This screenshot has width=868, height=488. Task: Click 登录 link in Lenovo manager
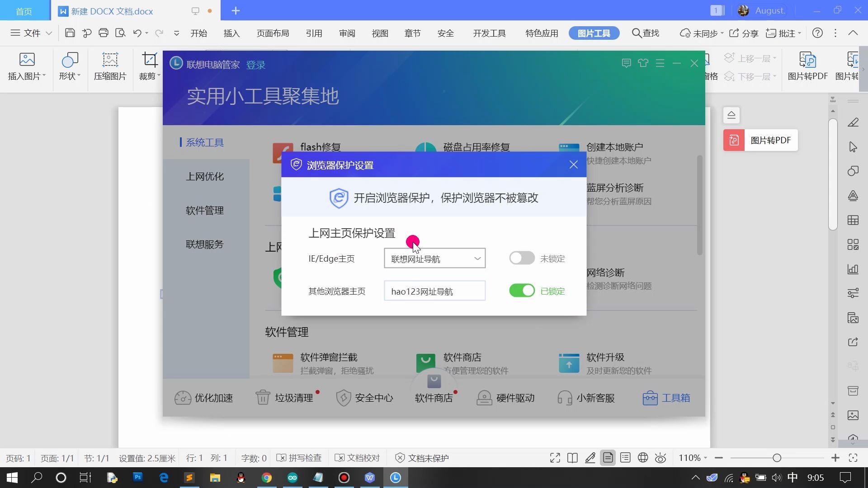click(255, 65)
